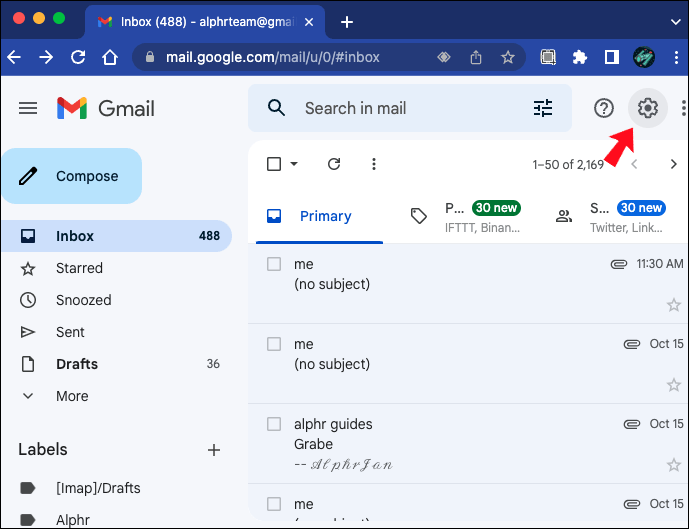This screenshot has width=689, height=529.
Task: Focus the Search in mail field
Action: 410,108
